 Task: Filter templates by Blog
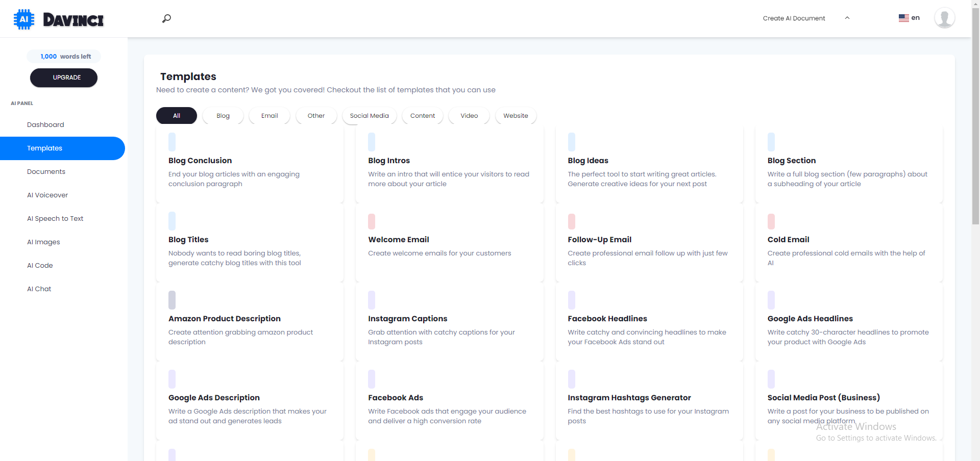tap(223, 116)
